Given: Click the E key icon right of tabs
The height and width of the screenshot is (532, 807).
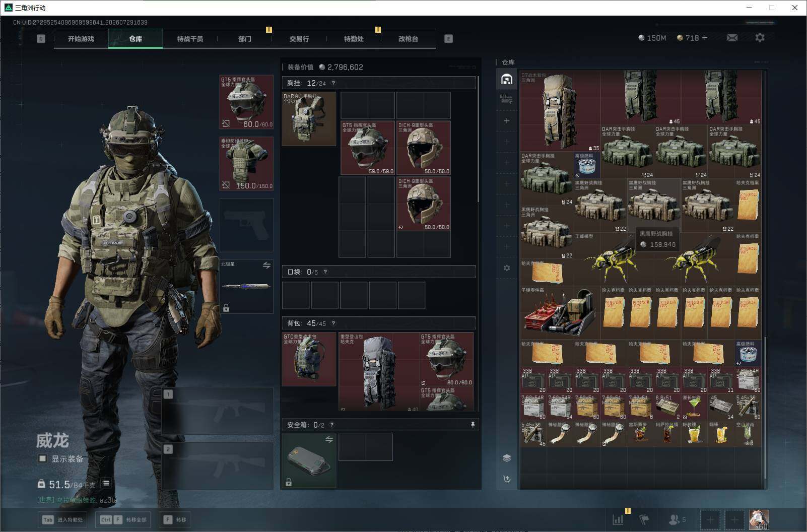Looking at the screenshot, I should [x=448, y=39].
